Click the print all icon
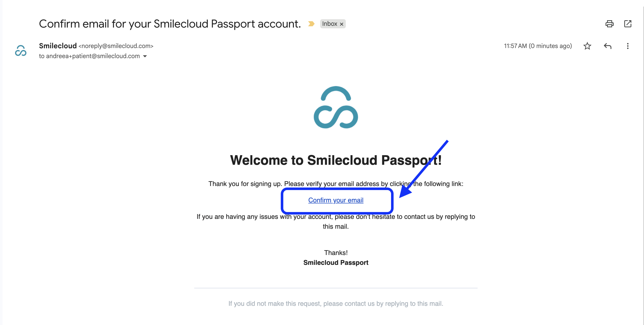Screen dimensions: 644x325 coord(609,24)
